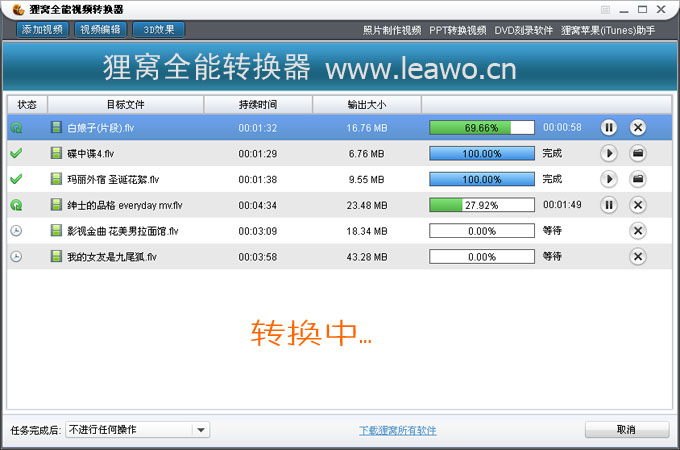The height and width of the screenshot is (450, 680).
Task: Expand the 任务完成后 action dropdown
Action: pos(201,430)
